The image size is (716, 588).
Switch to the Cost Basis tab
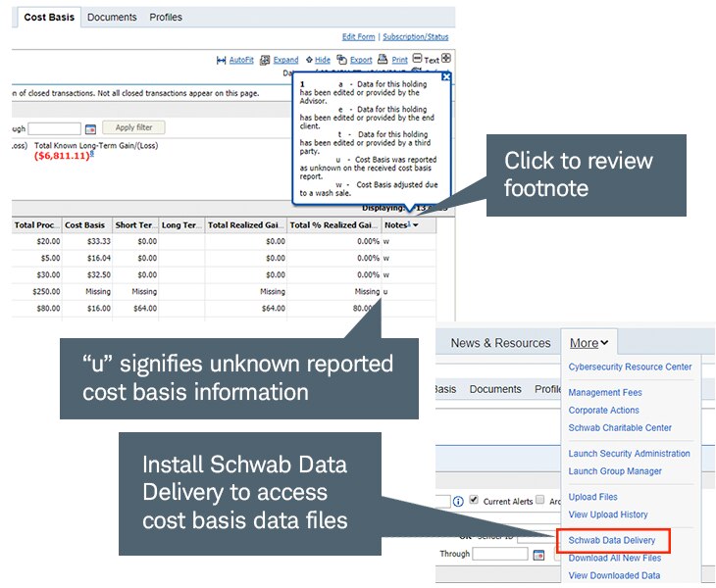(49, 18)
